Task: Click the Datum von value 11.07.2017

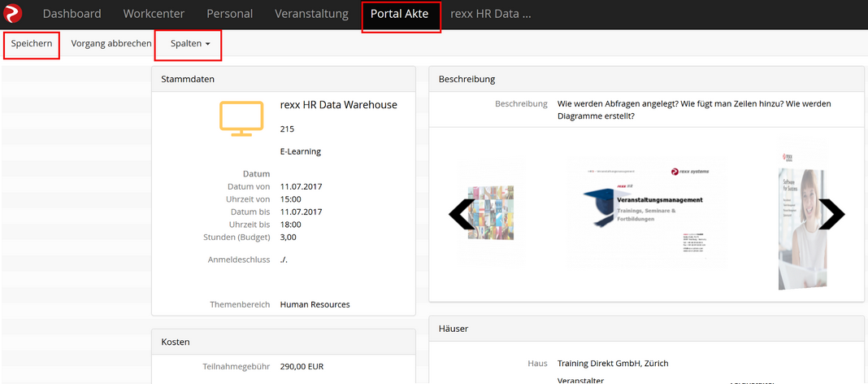Action: (x=302, y=186)
